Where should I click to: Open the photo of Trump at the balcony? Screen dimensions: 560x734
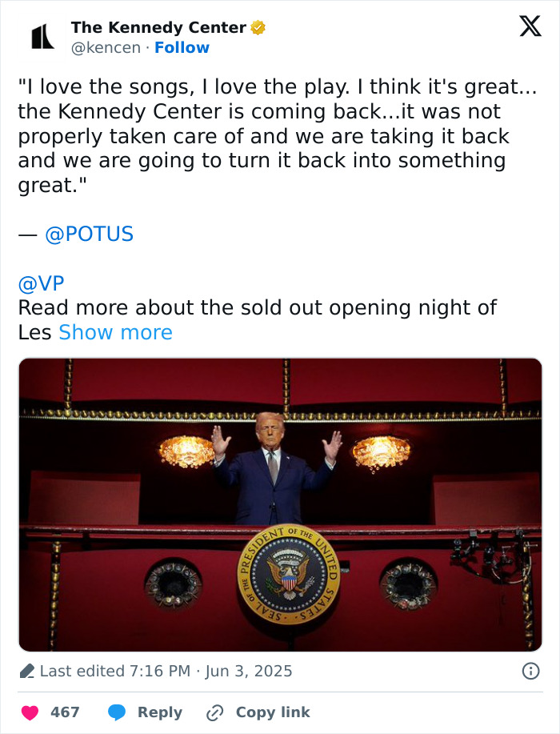(280, 503)
